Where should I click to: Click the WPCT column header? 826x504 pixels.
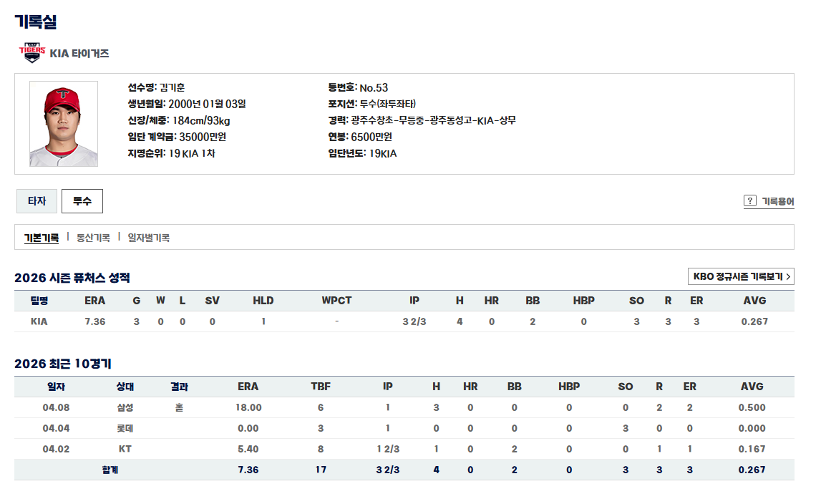pyautogui.click(x=336, y=301)
